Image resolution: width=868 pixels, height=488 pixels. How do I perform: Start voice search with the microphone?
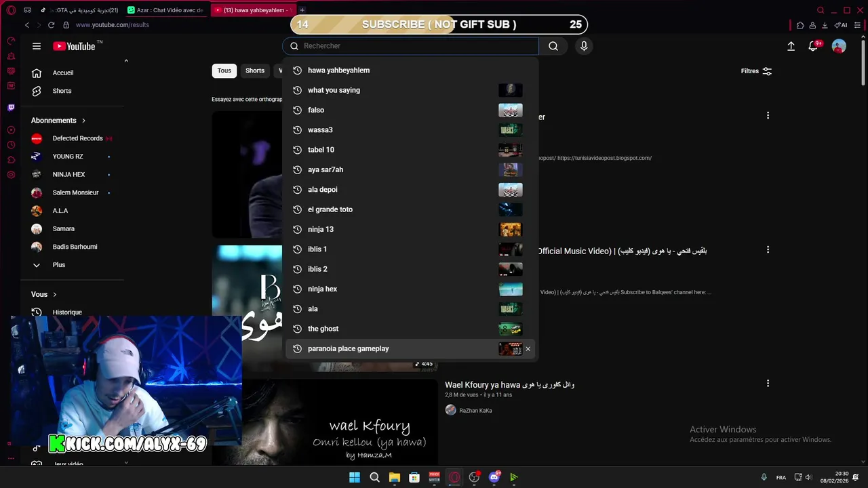[584, 46]
